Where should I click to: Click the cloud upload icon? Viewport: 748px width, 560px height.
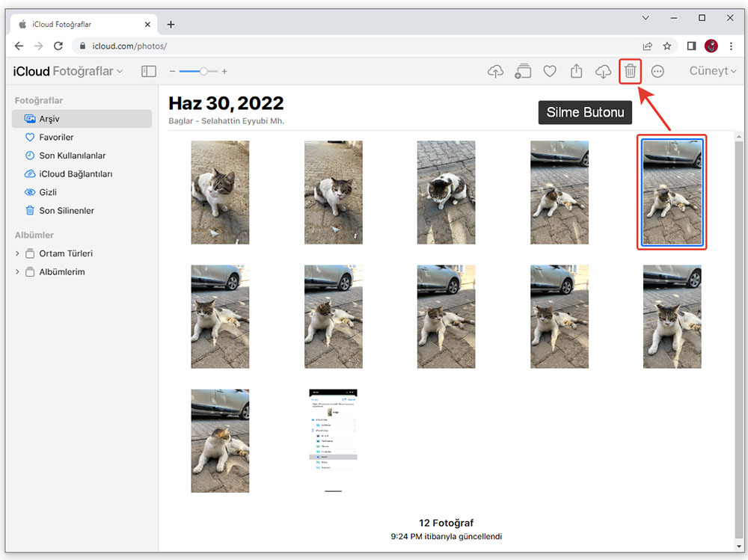coord(495,71)
